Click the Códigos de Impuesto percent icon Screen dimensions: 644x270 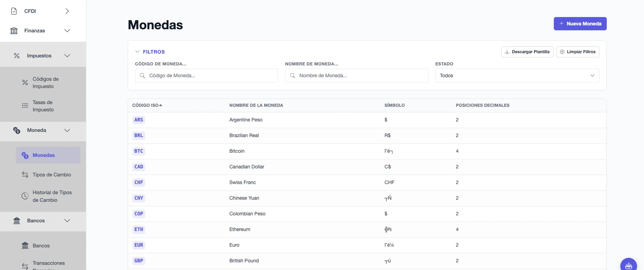tap(25, 82)
